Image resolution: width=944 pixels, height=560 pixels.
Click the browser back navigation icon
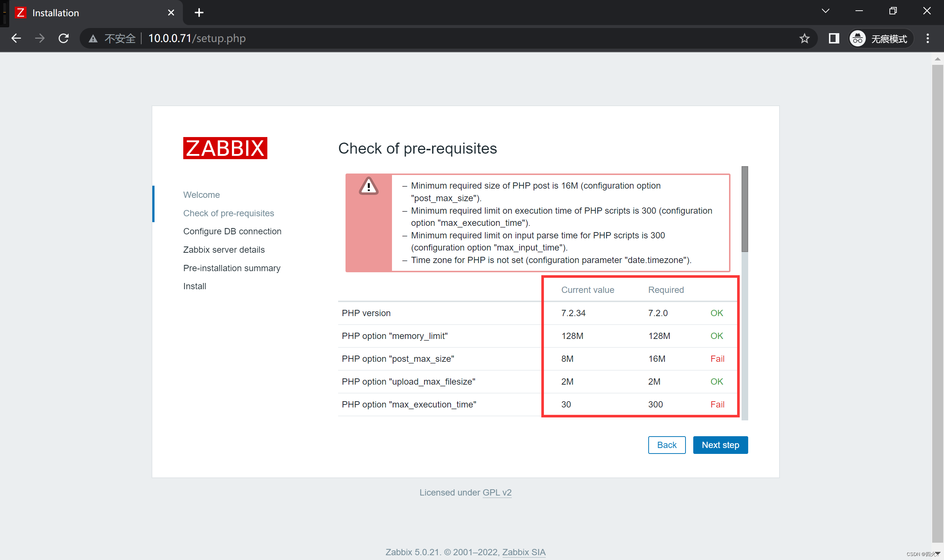(x=16, y=38)
